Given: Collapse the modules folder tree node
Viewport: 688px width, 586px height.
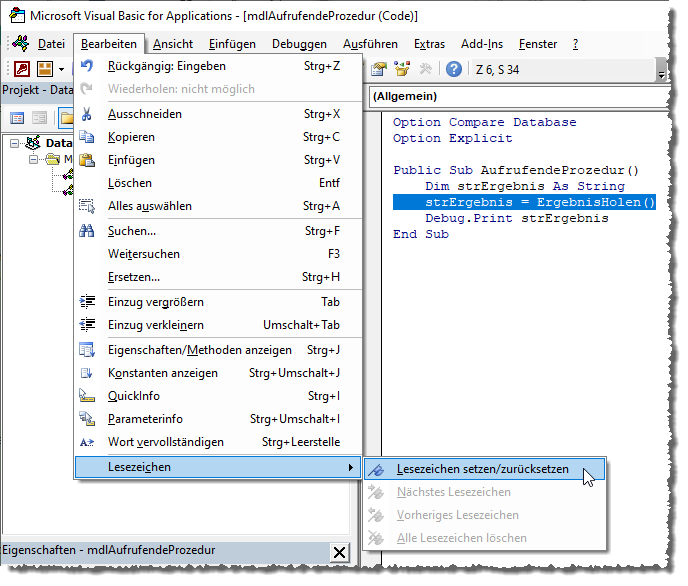Looking at the screenshot, I should coord(33,159).
